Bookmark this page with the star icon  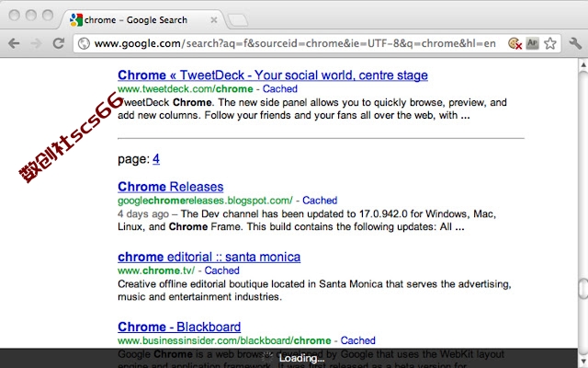pos(550,43)
